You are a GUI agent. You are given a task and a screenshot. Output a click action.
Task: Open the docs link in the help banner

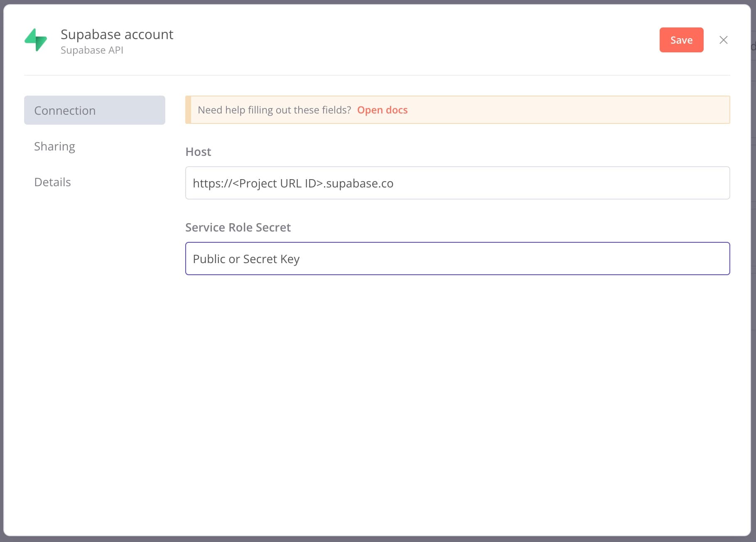pos(382,110)
